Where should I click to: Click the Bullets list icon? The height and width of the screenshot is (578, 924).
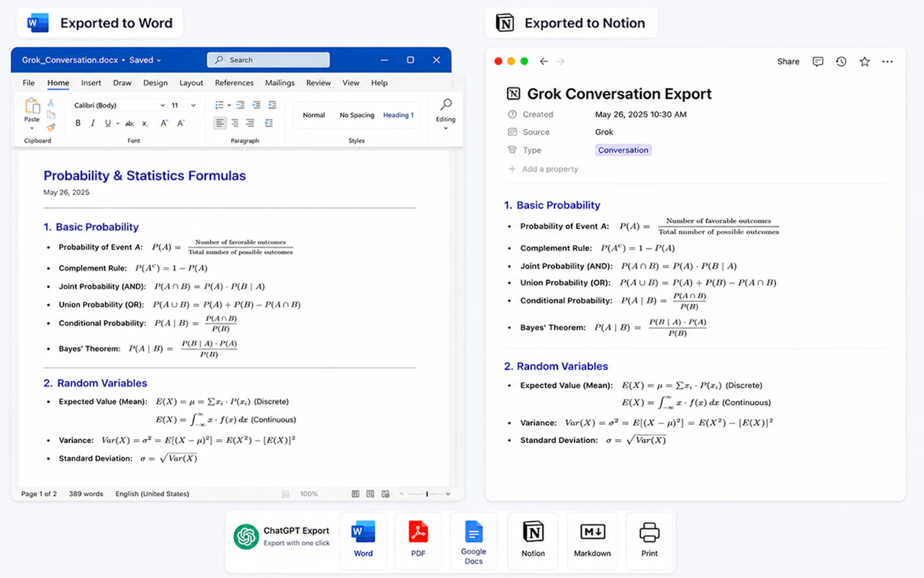pyautogui.click(x=219, y=105)
